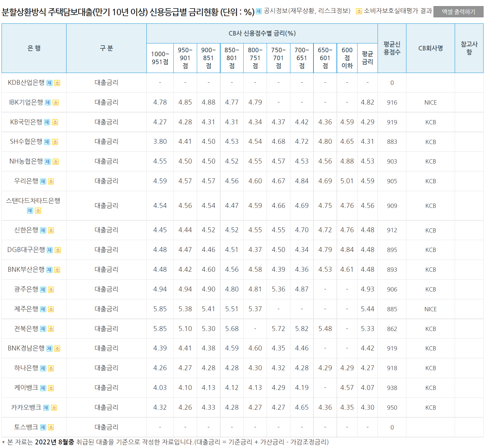Select the 평균신용점수 column header
Image resolution: width=486 pixels, height=448 pixels.
point(392,48)
